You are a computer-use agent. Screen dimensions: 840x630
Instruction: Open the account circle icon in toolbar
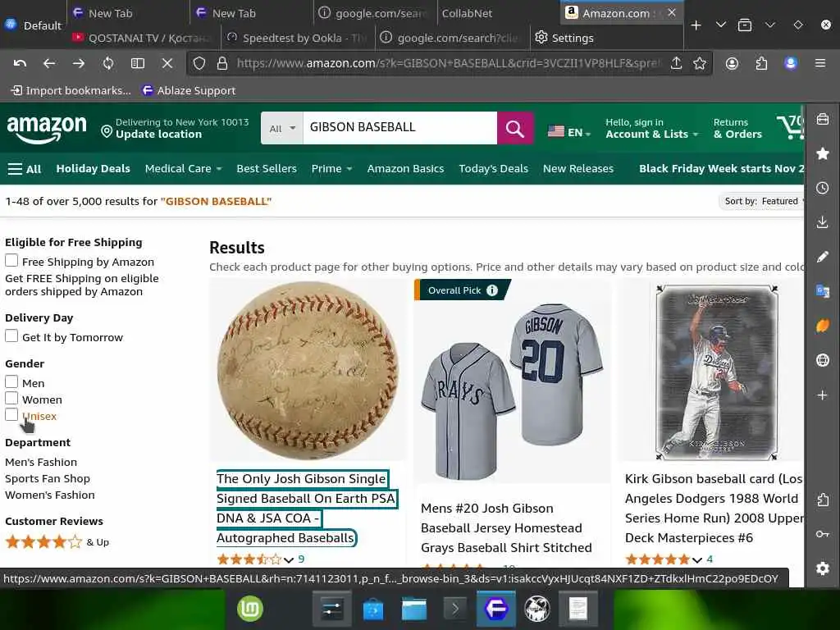click(732, 63)
